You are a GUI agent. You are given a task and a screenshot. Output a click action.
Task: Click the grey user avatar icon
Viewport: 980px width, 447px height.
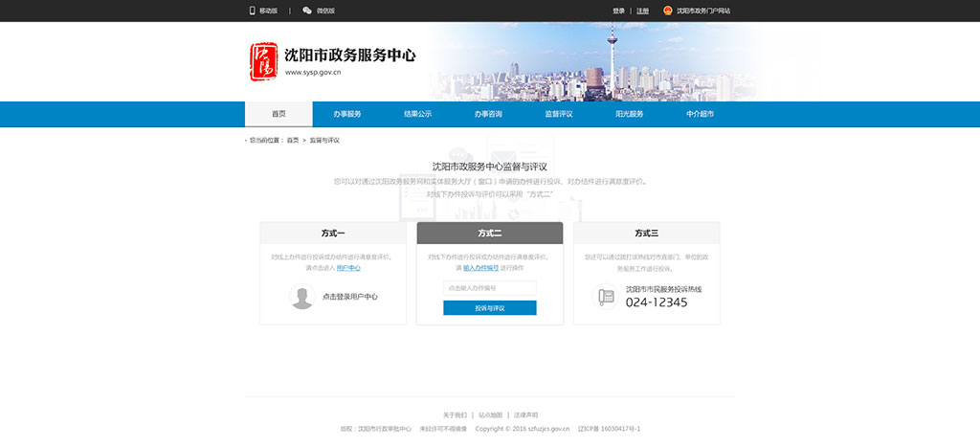click(x=302, y=297)
